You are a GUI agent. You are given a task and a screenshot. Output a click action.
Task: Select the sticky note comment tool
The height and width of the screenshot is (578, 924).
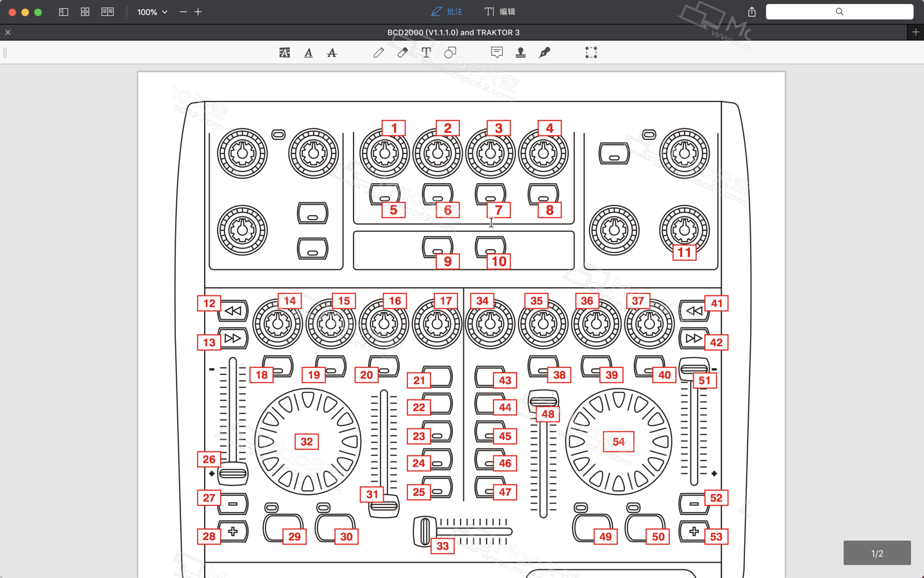[497, 53]
